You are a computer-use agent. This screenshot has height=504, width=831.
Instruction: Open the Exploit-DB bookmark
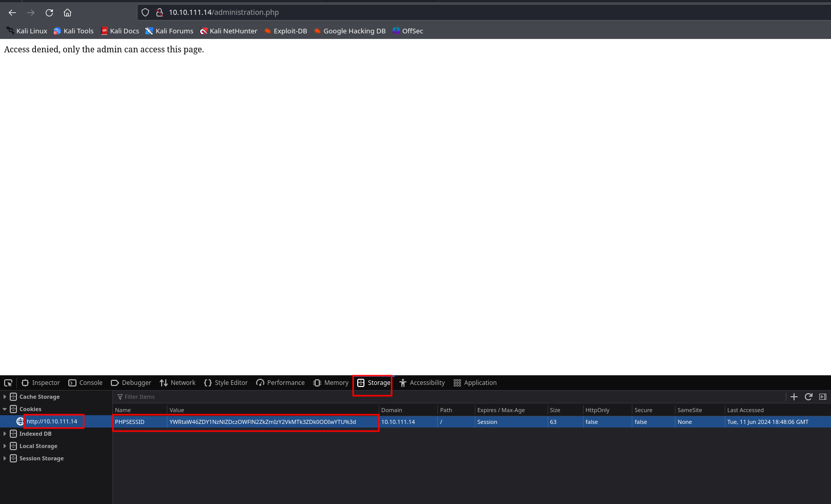click(285, 31)
